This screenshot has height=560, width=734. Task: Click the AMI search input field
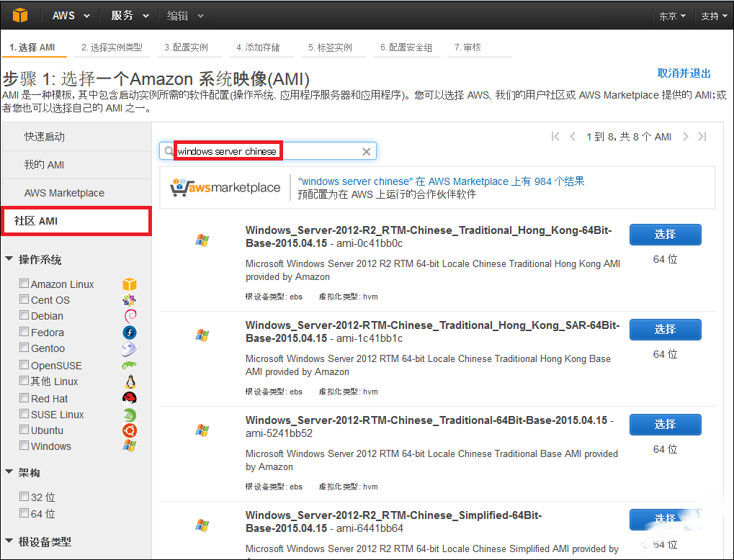268,151
